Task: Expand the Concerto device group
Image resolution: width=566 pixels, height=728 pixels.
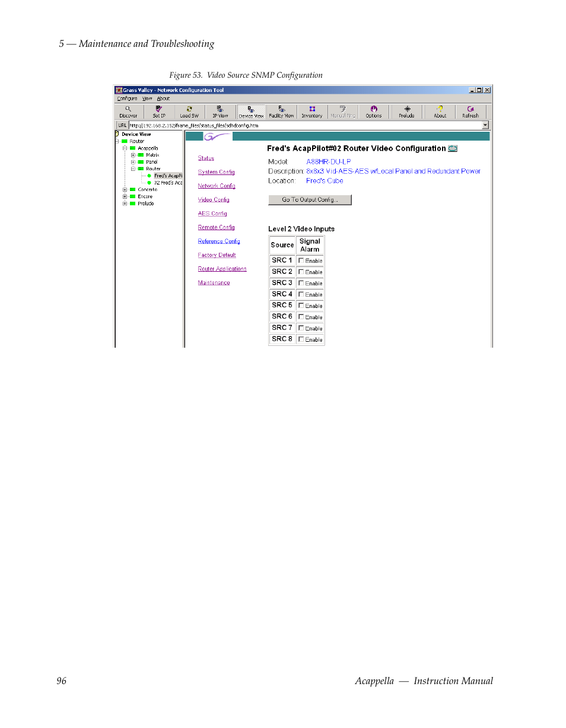Action: [x=124, y=189]
